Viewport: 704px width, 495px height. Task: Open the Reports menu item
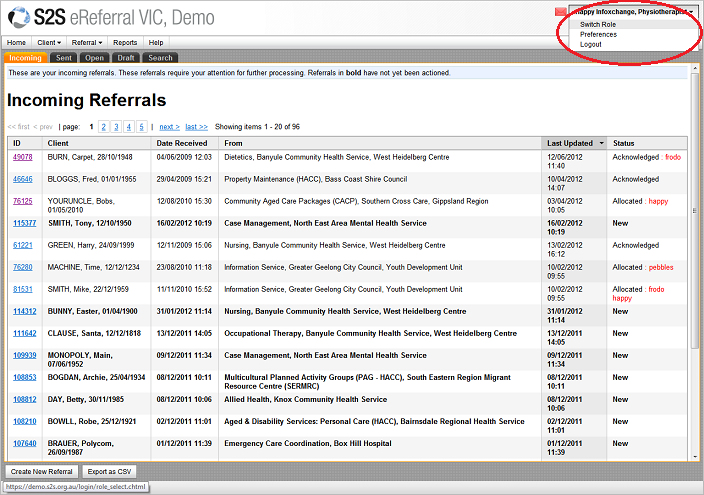point(125,43)
